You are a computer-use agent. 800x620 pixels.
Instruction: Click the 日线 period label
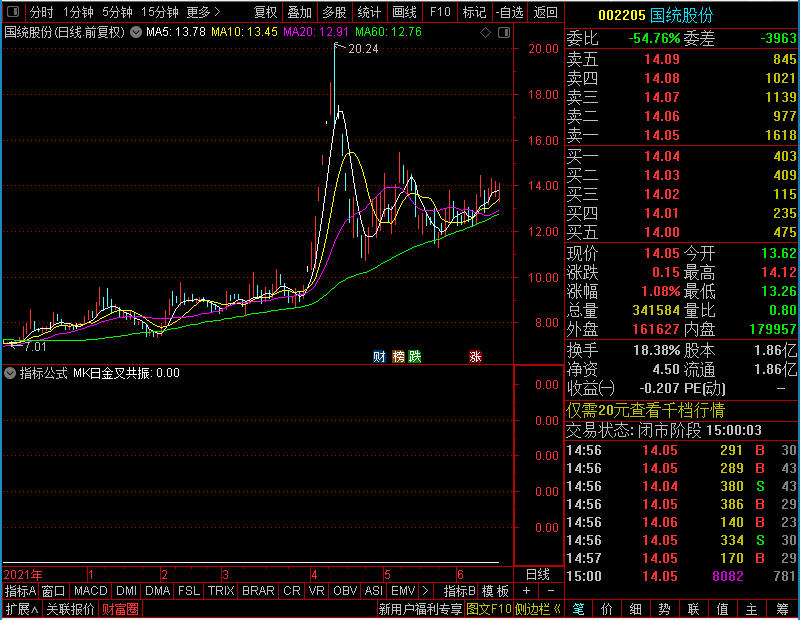click(x=538, y=575)
